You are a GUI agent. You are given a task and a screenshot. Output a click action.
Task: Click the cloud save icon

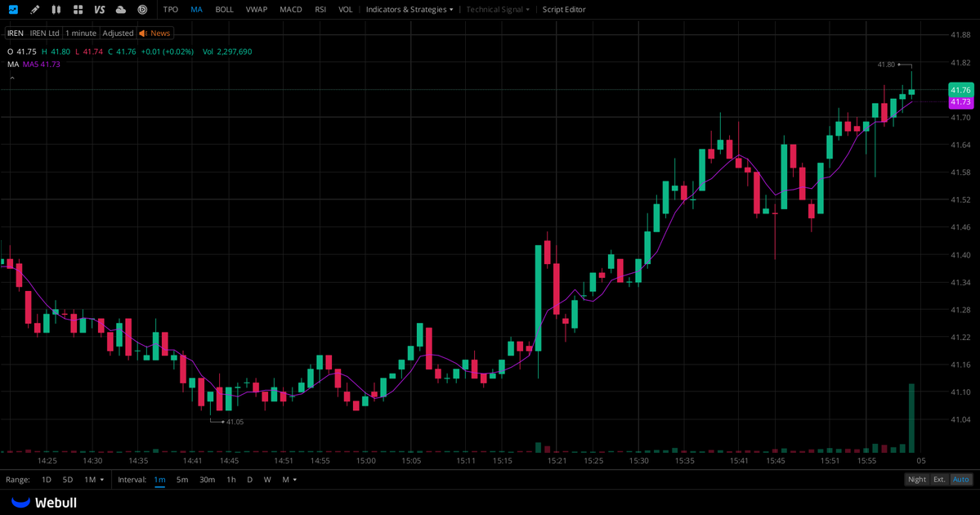pos(121,9)
